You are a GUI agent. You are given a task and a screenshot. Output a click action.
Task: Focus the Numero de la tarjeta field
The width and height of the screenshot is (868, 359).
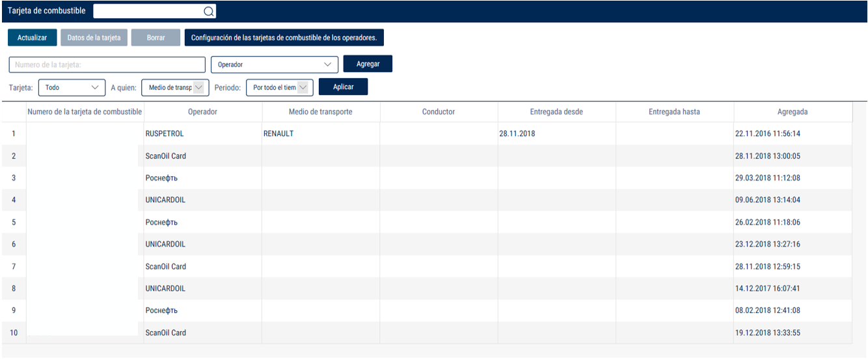pyautogui.click(x=107, y=65)
